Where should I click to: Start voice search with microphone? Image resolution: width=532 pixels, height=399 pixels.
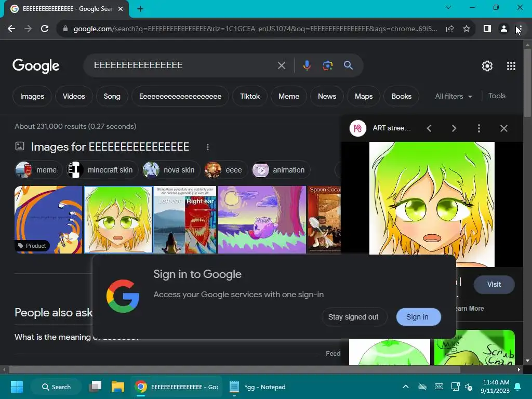coord(307,65)
